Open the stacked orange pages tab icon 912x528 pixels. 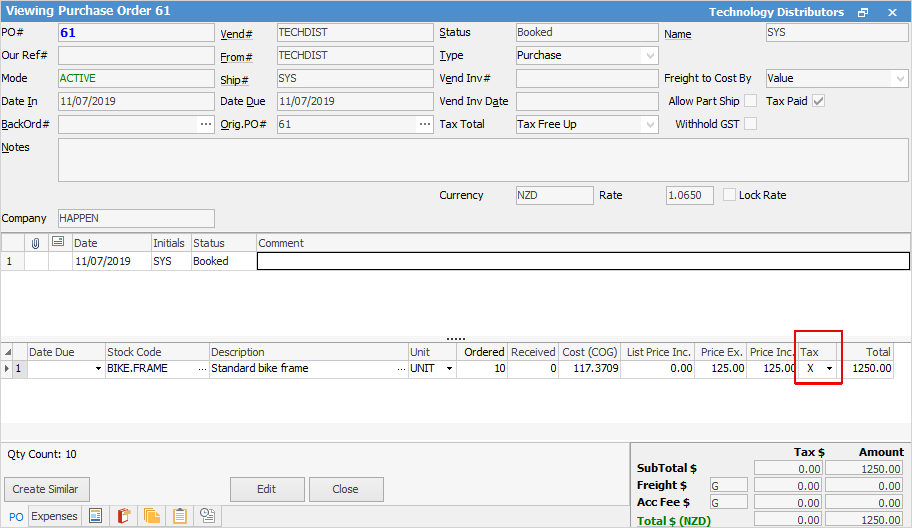152,516
